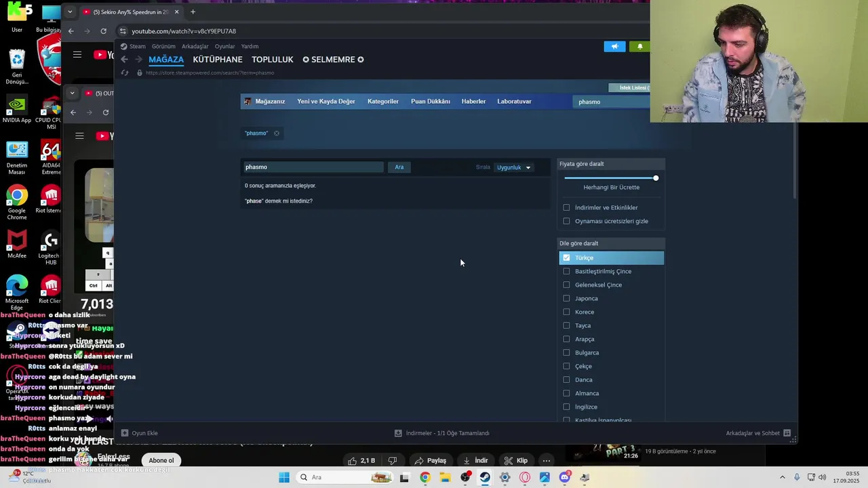Image resolution: width=868 pixels, height=488 pixels.
Task: Click the price range slider handle
Action: coord(656,178)
